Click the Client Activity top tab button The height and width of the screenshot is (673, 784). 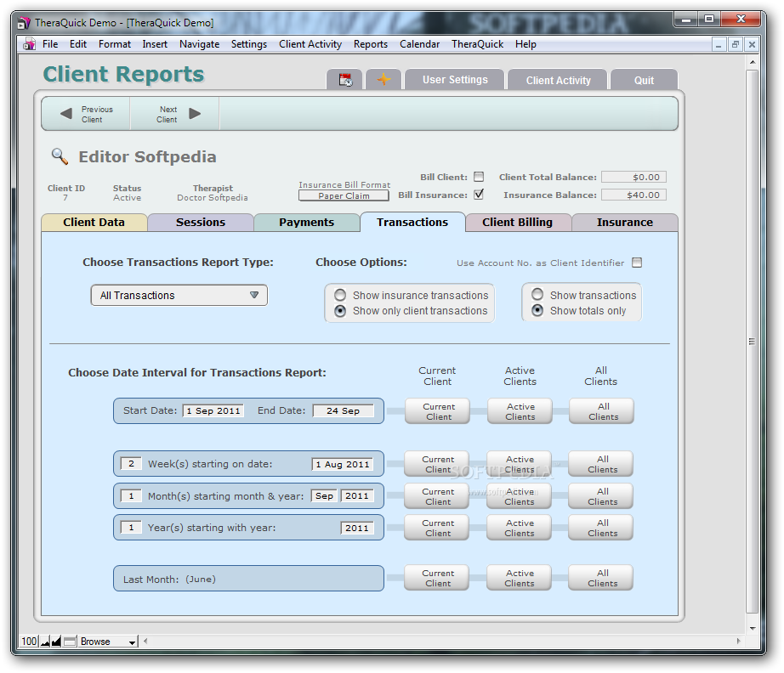click(x=558, y=80)
